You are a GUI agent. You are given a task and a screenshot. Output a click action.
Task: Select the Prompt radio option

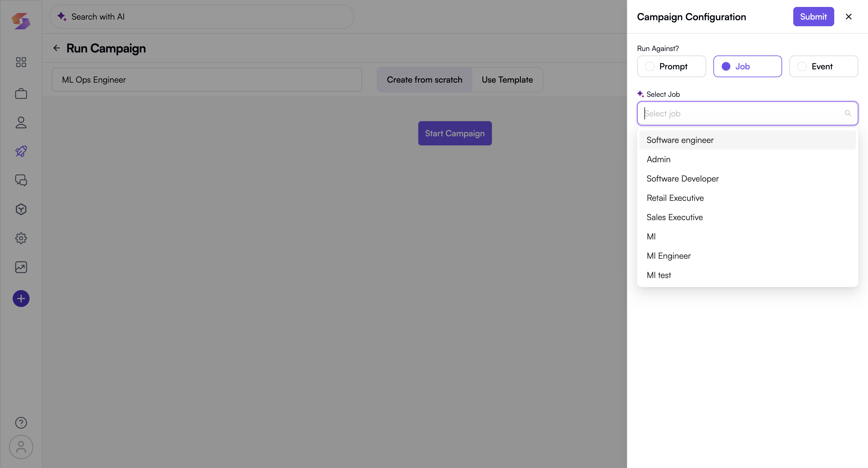671,66
